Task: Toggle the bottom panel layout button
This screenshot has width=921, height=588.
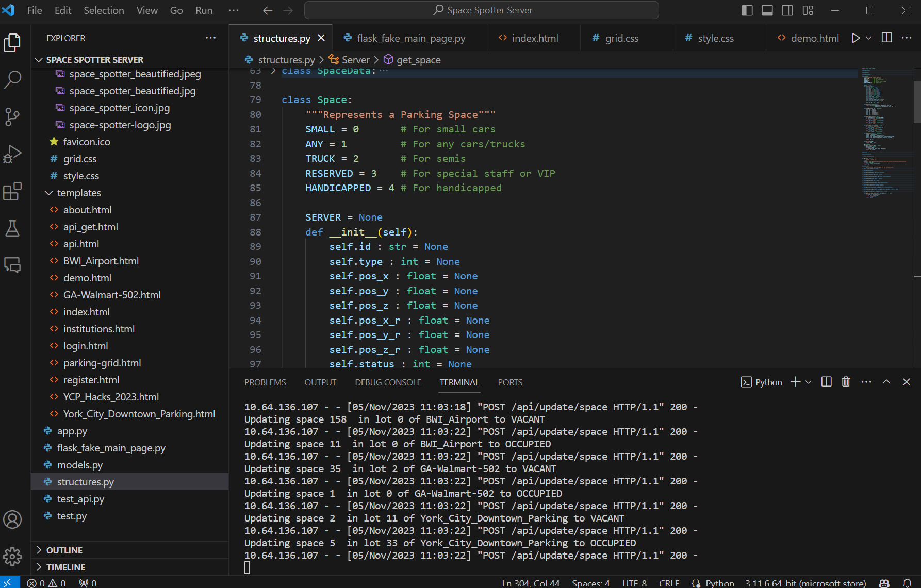Action: pos(767,10)
